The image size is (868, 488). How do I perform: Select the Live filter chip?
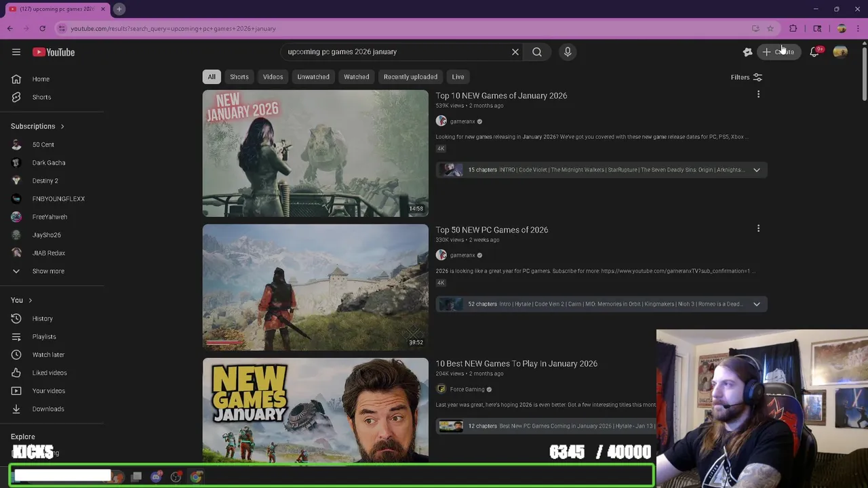pyautogui.click(x=458, y=77)
